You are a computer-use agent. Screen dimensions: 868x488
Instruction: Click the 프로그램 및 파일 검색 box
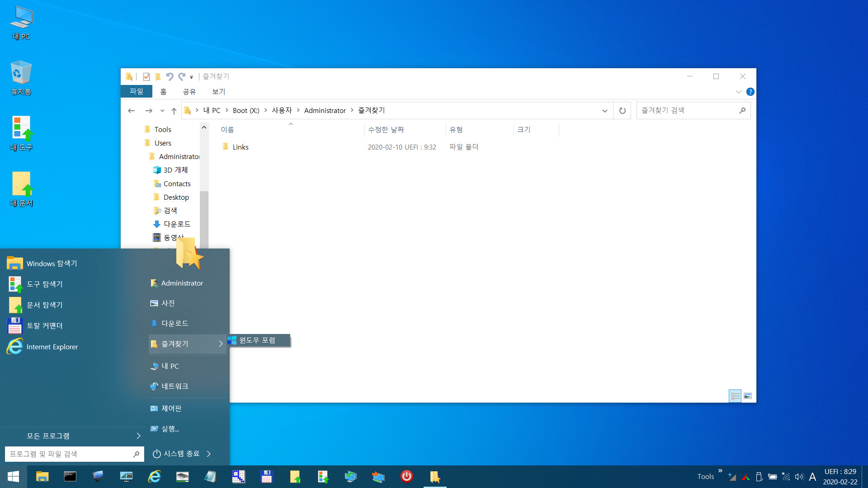(x=75, y=454)
